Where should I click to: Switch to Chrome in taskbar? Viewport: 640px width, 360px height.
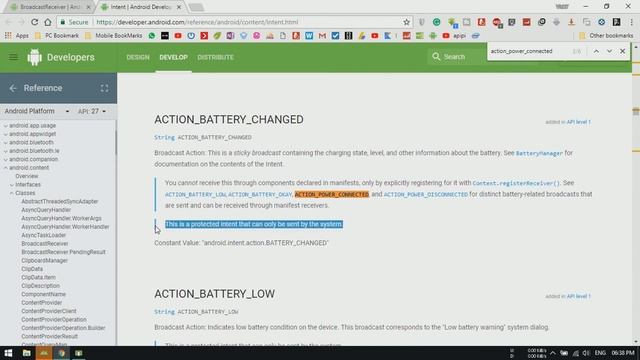(62, 353)
